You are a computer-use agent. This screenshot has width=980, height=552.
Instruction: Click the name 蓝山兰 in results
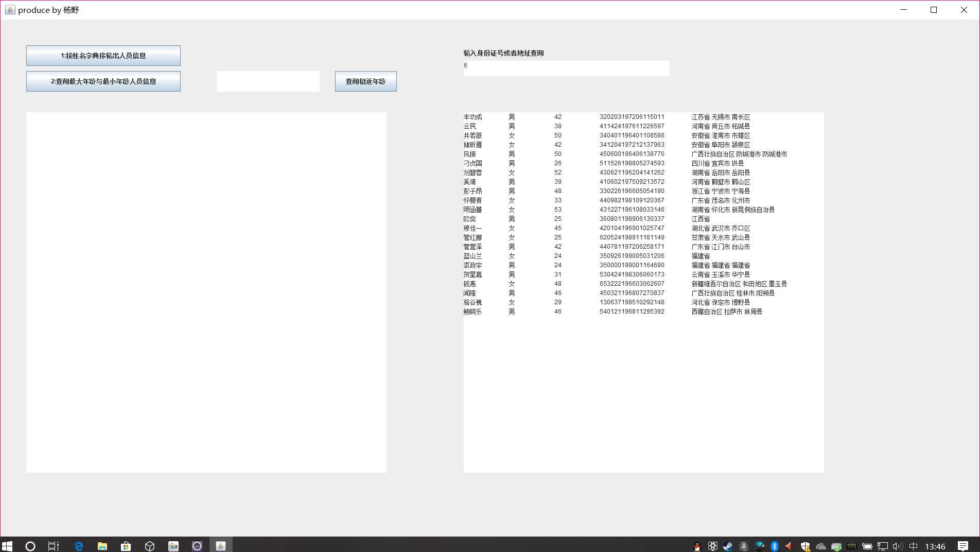pos(472,256)
